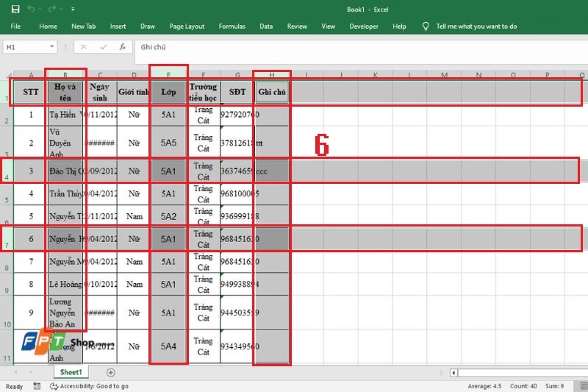The image size is (588, 392).
Task: Click the ttt note cell
Action: click(x=272, y=143)
